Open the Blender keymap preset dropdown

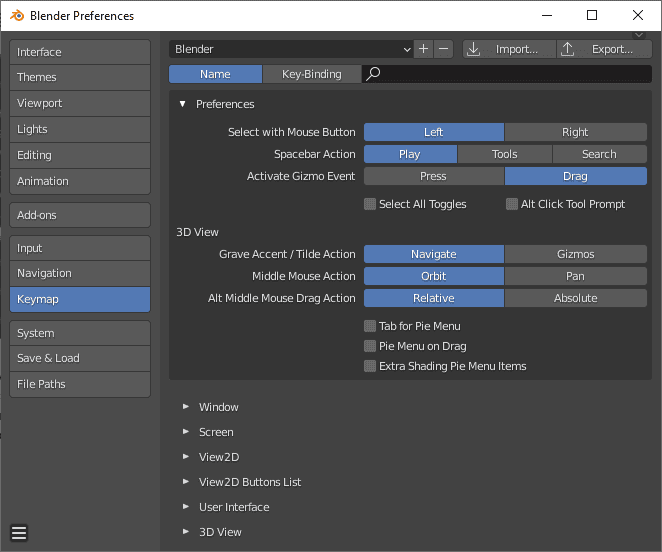(x=291, y=49)
